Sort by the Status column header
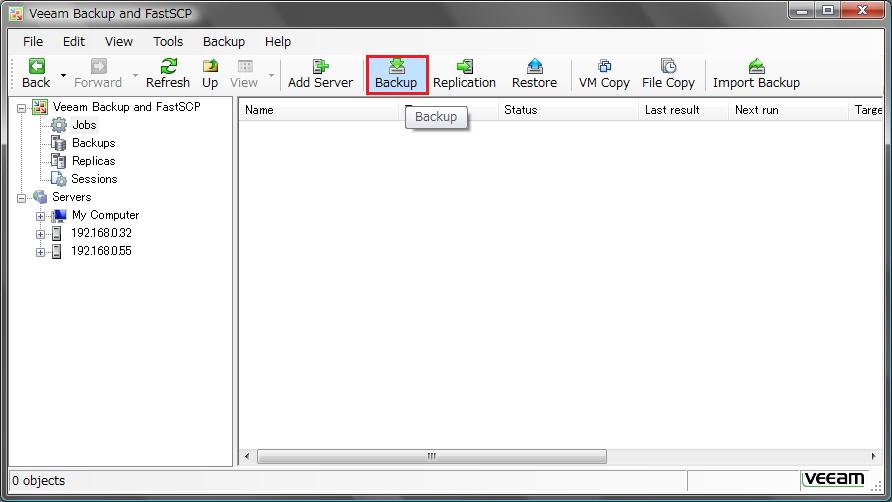This screenshot has width=892, height=502. [568, 110]
